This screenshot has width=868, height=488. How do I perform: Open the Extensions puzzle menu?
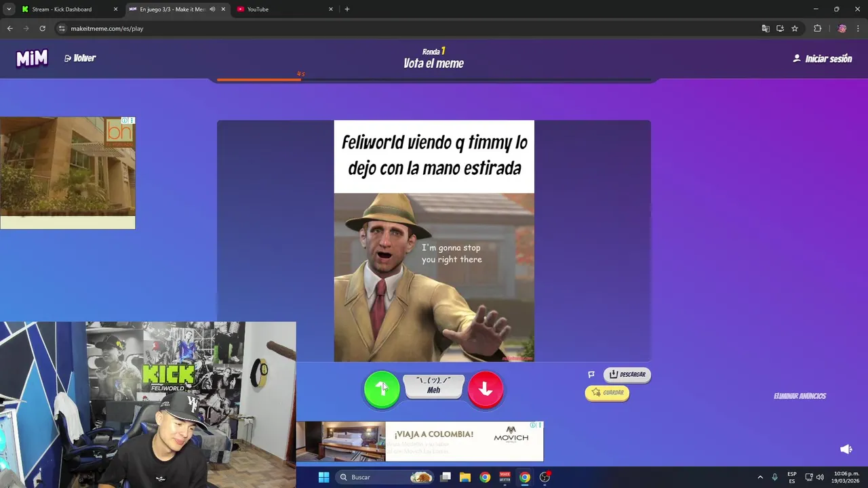click(817, 28)
